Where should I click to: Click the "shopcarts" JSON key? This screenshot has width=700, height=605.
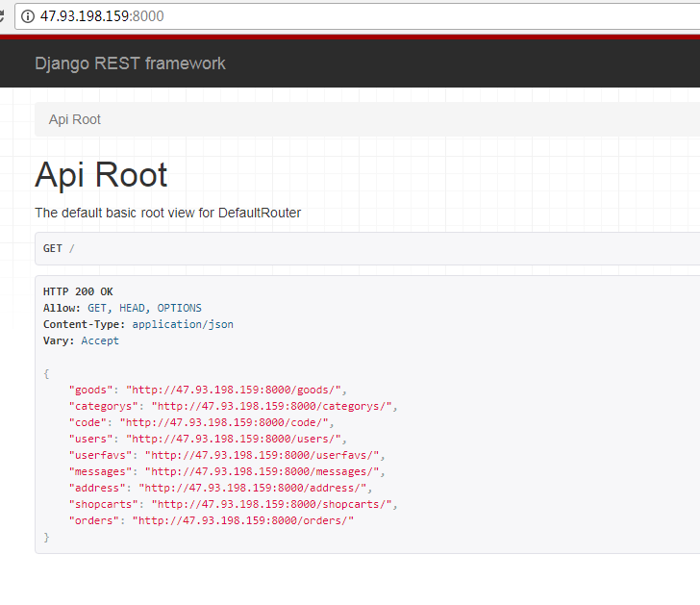click(x=104, y=505)
